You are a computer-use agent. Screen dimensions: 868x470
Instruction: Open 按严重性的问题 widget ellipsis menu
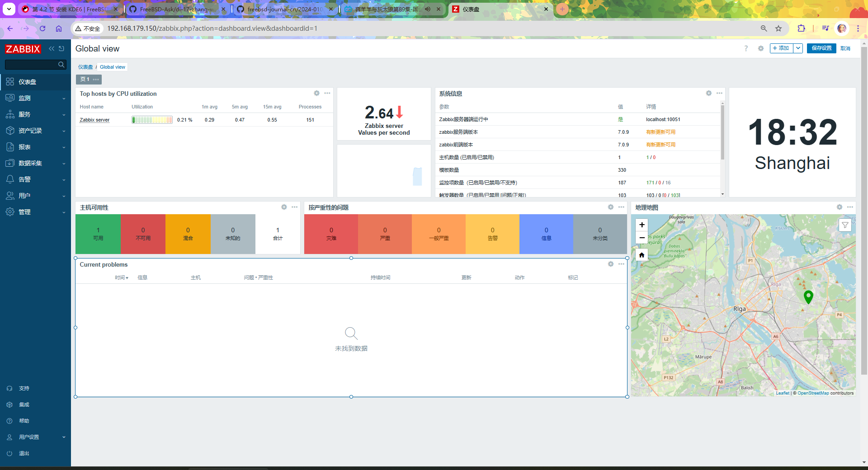pos(621,207)
